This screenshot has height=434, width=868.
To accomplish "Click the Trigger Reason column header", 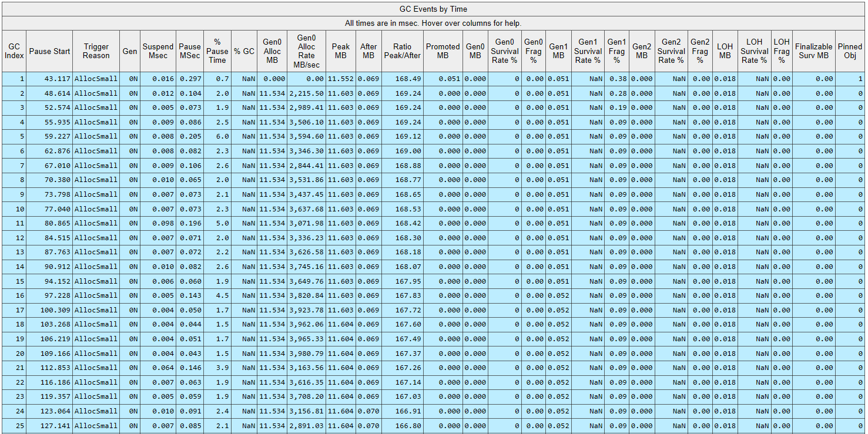I will pyautogui.click(x=96, y=51).
